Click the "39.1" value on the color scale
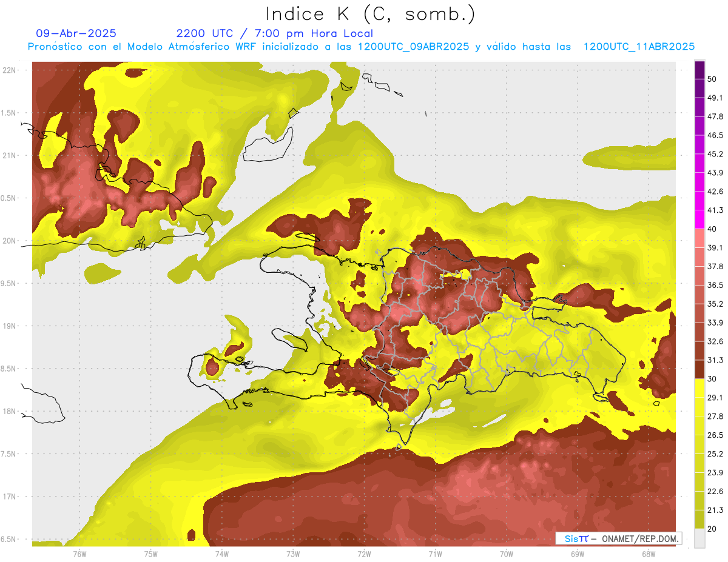This screenshot has width=728, height=562. (x=715, y=248)
